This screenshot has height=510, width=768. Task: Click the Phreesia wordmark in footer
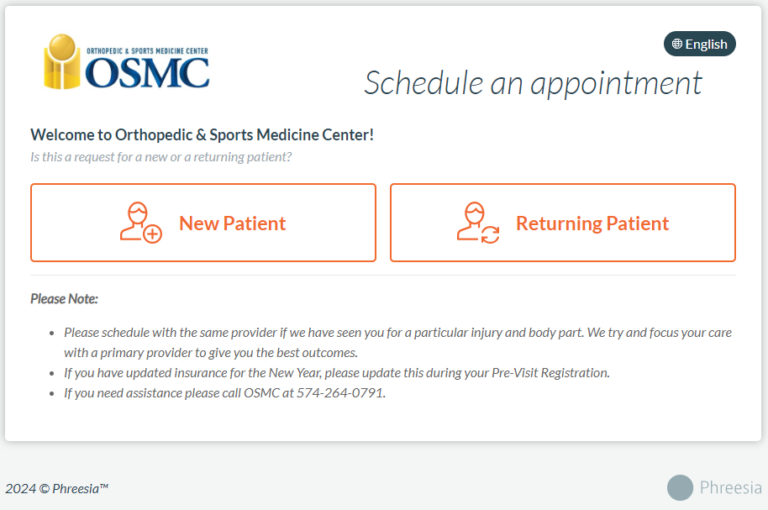point(731,488)
